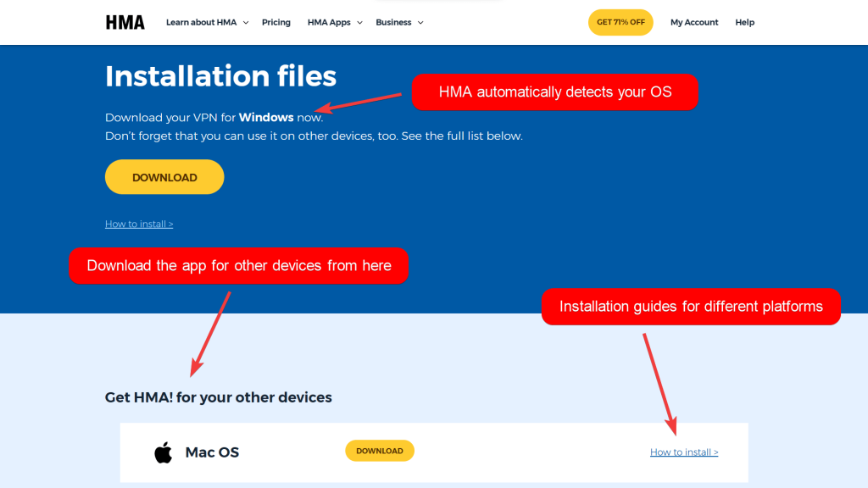Click the Mac OS label text

[x=212, y=452]
